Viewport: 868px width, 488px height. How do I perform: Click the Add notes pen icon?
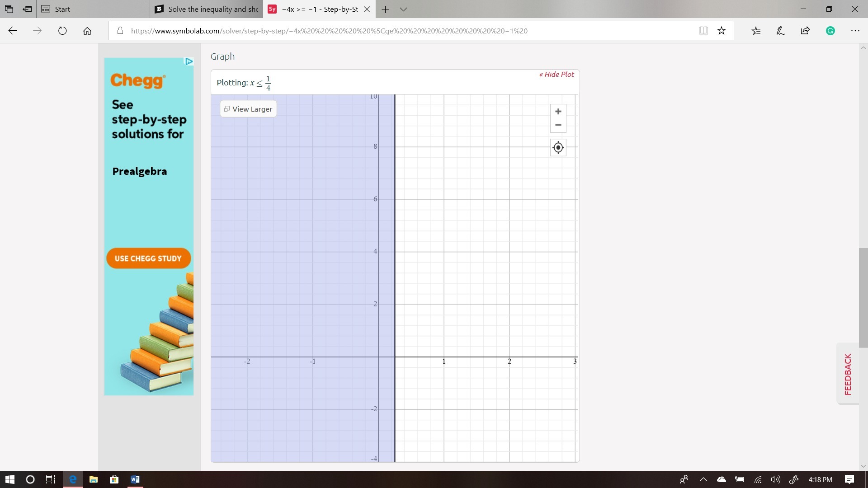tap(780, 31)
